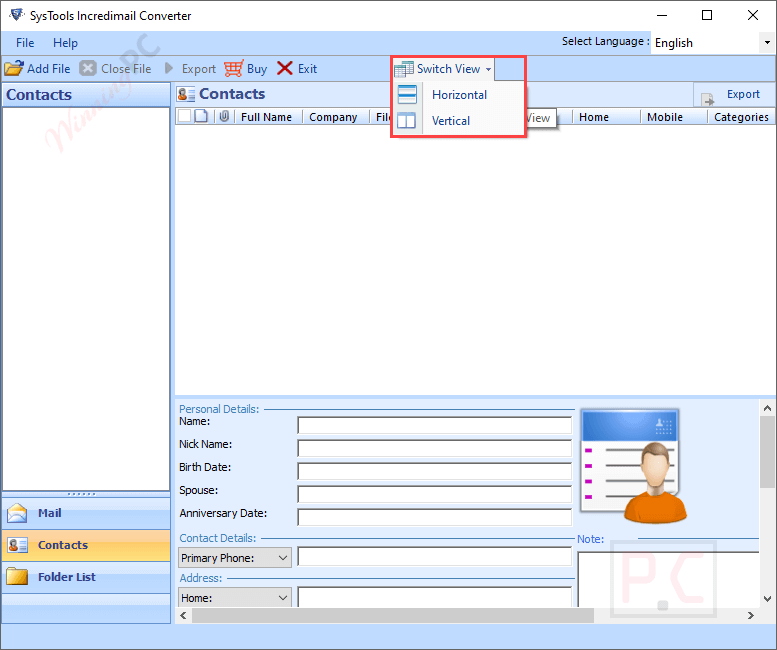Click the vertical scrollbar down arrow
The width and height of the screenshot is (777, 650).
[767, 599]
